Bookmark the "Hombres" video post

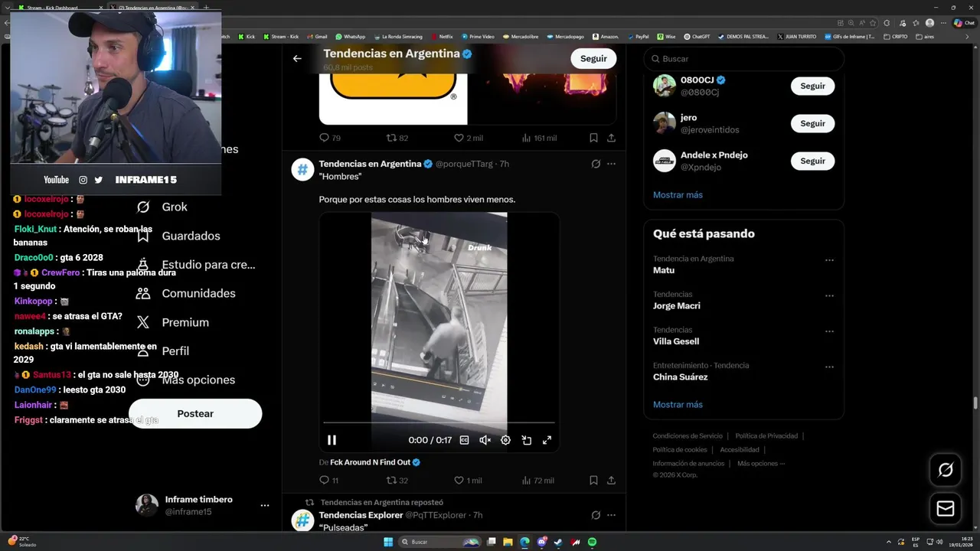(x=593, y=481)
